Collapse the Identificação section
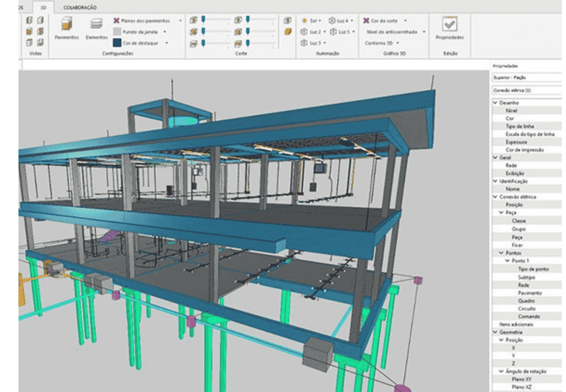566x392 pixels. (x=495, y=181)
